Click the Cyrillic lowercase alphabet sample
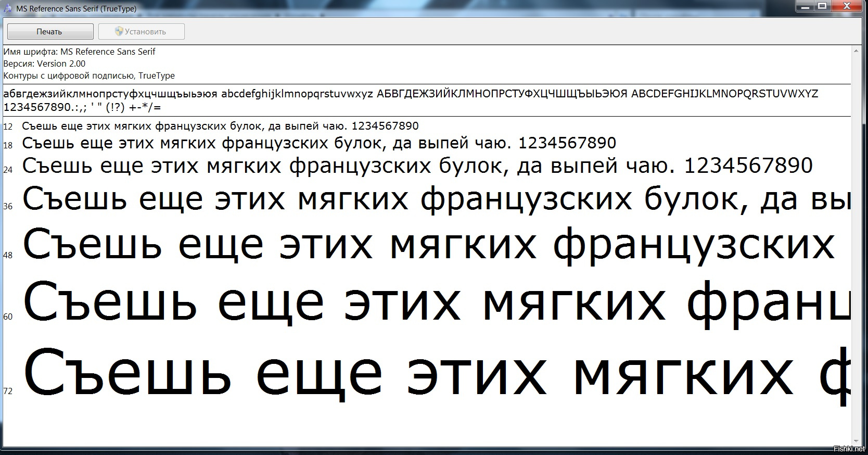Screen dimensions: 868x455 click(110, 94)
